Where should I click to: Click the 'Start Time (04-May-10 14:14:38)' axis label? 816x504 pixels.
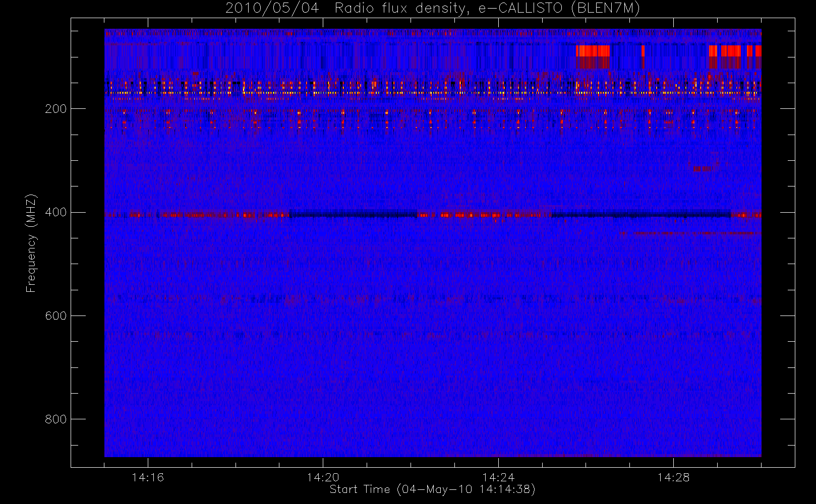pyautogui.click(x=432, y=489)
